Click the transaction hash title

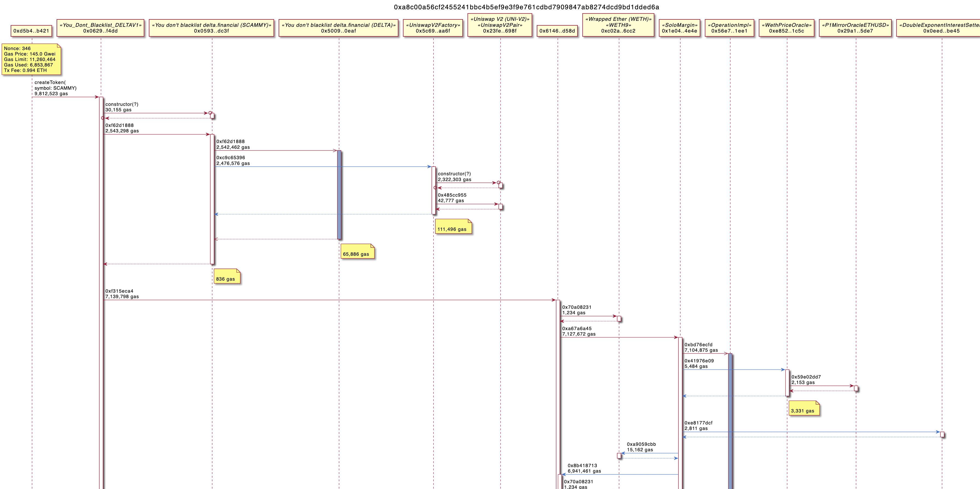coord(526,7)
